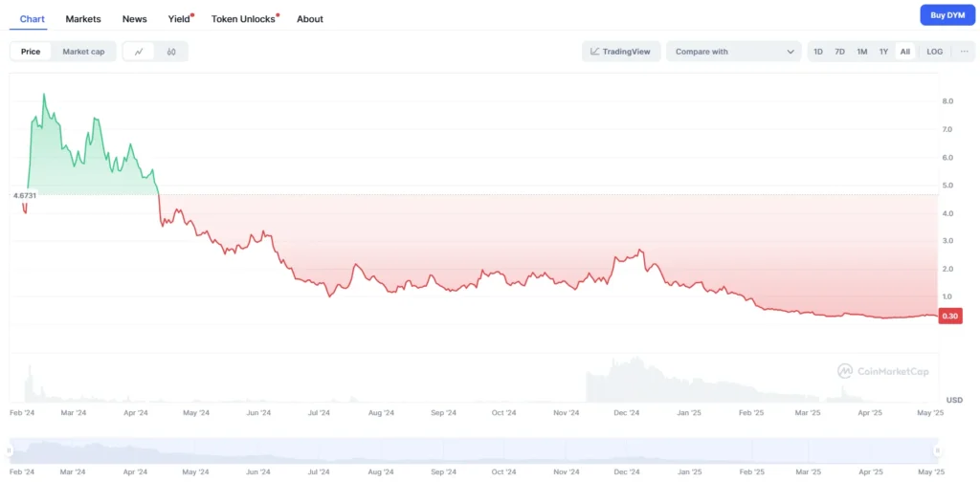
Task: Switch to line chart view icon
Action: pyautogui.click(x=139, y=52)
